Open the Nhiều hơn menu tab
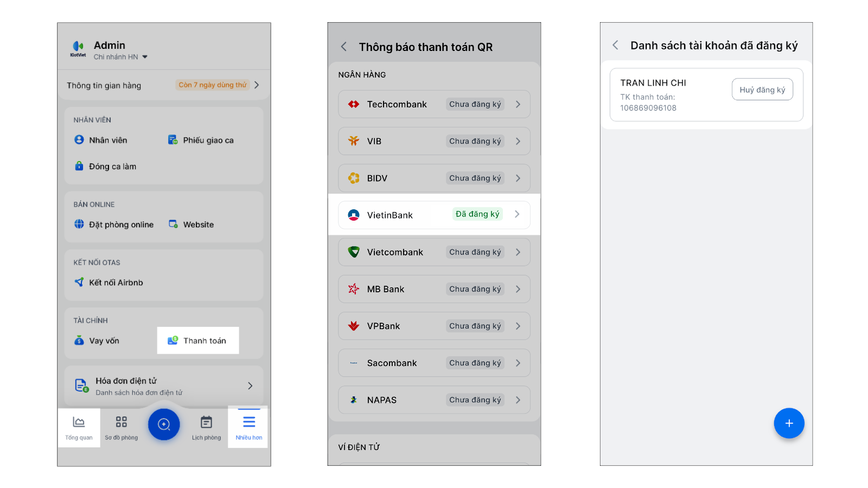Viewport: 868px width, 488px height. click(248, 427)
